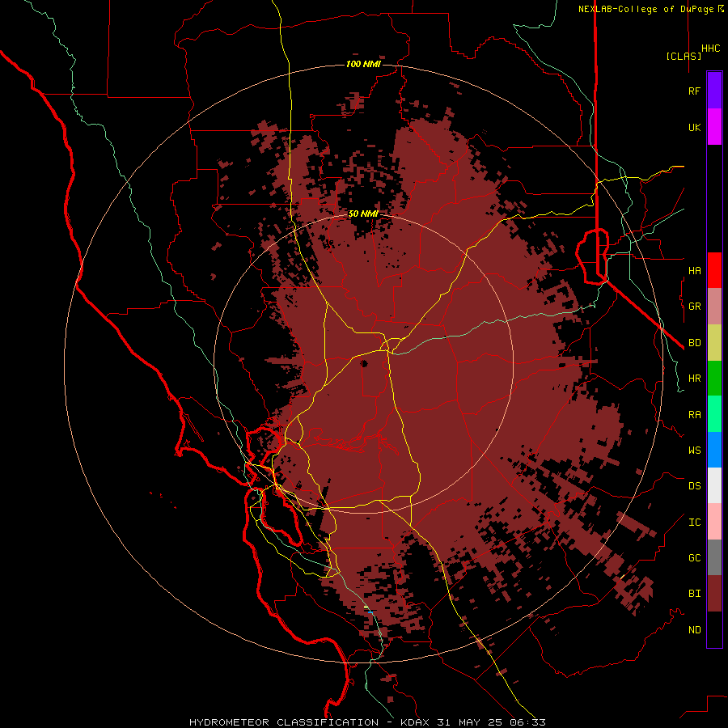Select the BD legend label
This screenshot has height=728, width=728.
(694, 342)
